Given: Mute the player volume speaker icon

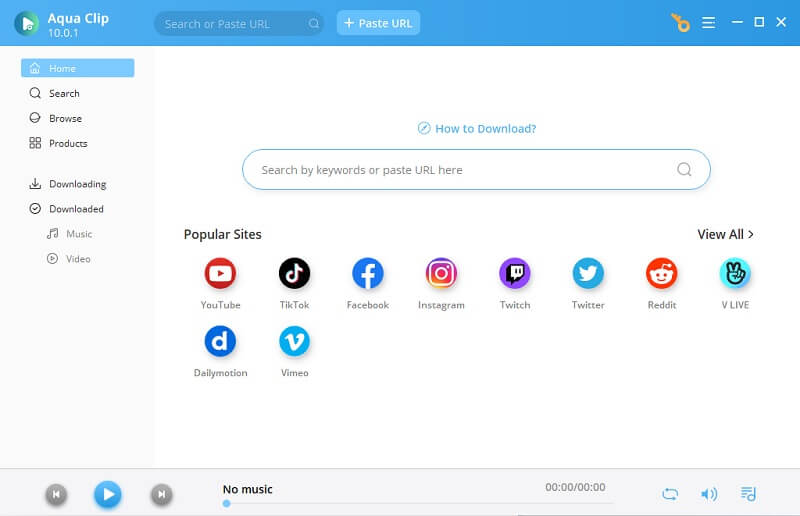Looking at the screenshot, I should click(709, 494).
